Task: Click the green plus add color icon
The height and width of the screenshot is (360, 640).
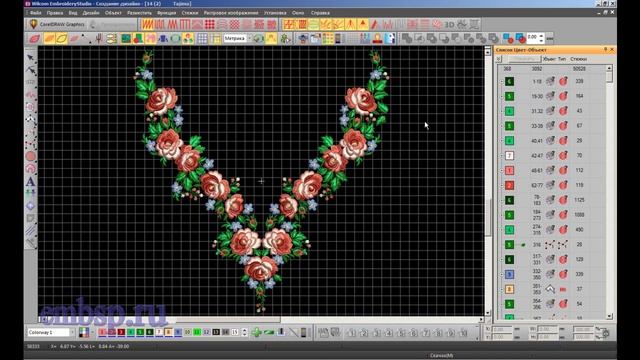Action: (256, 332)
